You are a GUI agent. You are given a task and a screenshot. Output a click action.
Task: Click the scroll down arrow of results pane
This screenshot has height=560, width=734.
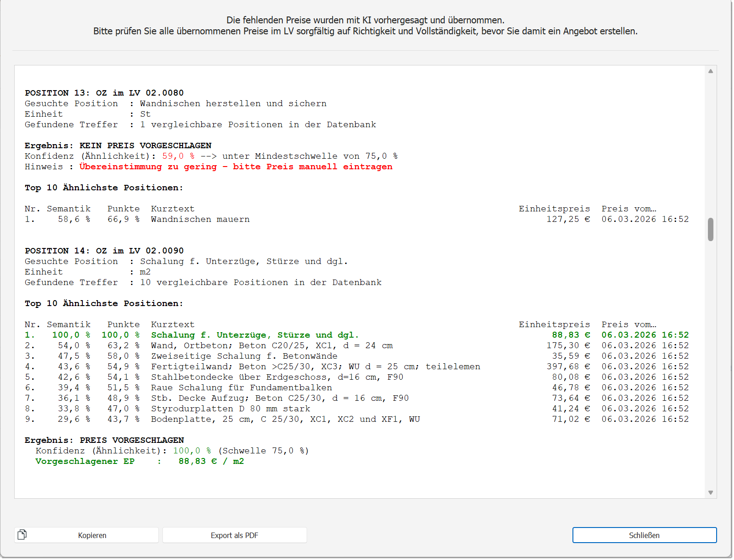coord(710,493)
